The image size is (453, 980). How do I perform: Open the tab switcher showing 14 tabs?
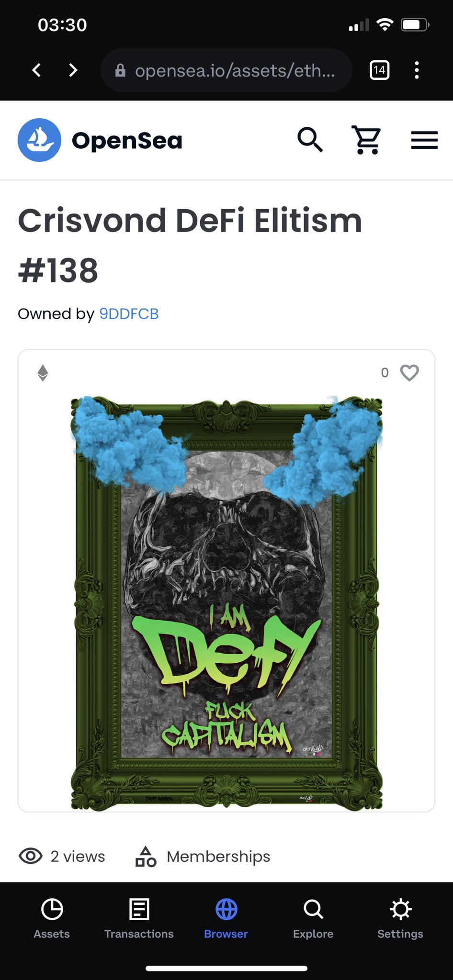[379, 70]
